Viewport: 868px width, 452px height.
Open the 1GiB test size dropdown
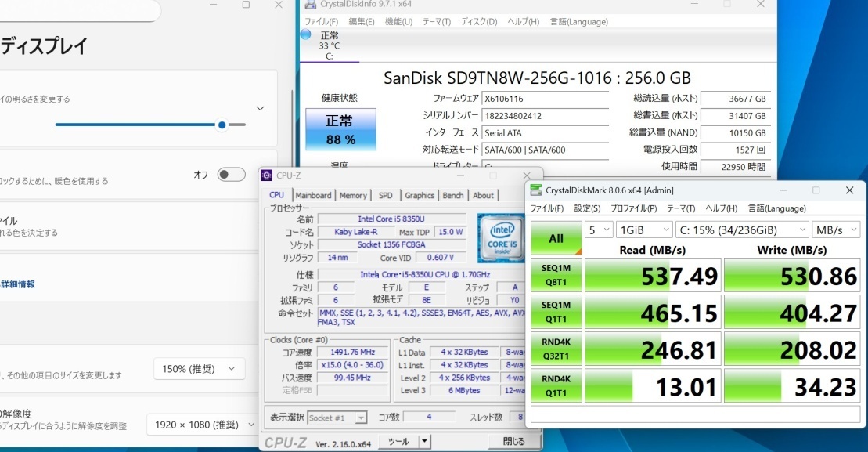click(643, 230)
